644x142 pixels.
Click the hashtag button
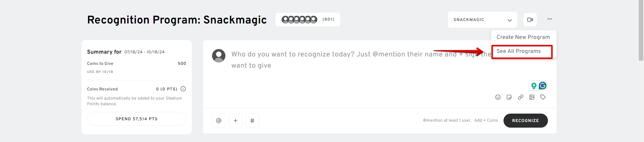coord(252,121)
